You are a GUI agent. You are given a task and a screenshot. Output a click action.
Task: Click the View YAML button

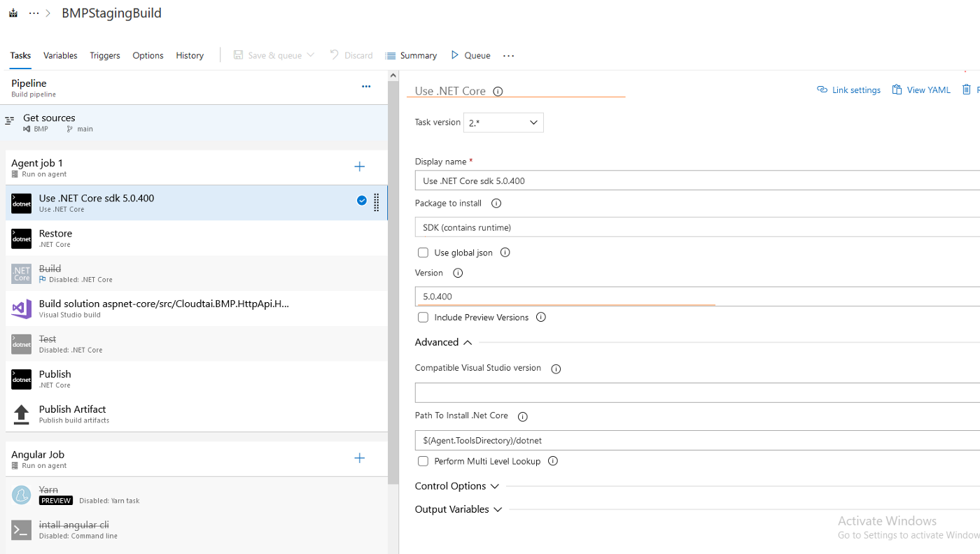point(921,90)
